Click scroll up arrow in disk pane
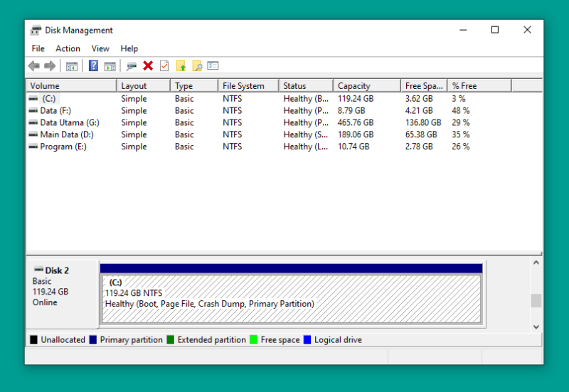This screenshot has height=392, width=569. point(536,263)
